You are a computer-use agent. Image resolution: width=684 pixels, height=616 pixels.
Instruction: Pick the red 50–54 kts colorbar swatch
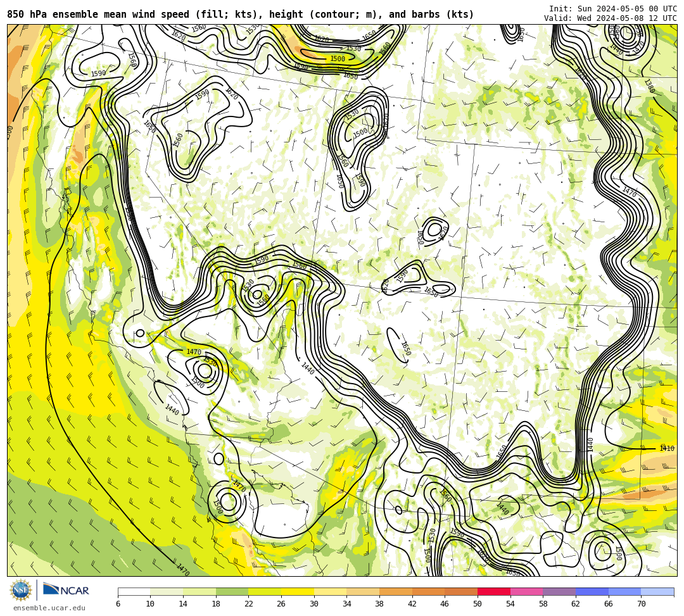pos(494,591)
